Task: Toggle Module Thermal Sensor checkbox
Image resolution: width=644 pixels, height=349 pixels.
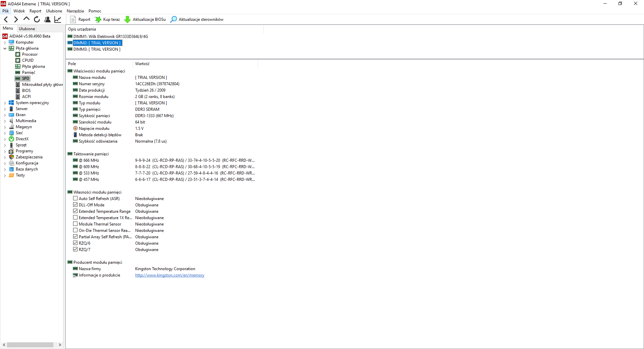Action: point(75,224)
